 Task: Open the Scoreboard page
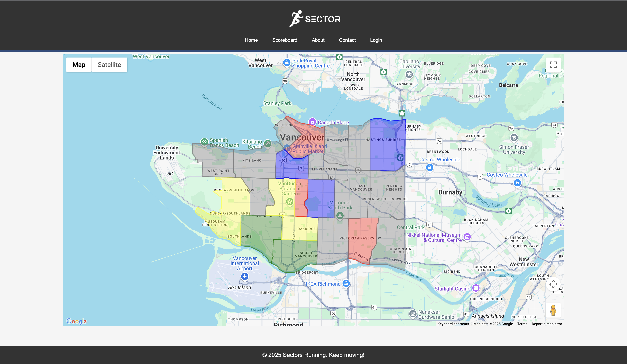coord(285,40)
